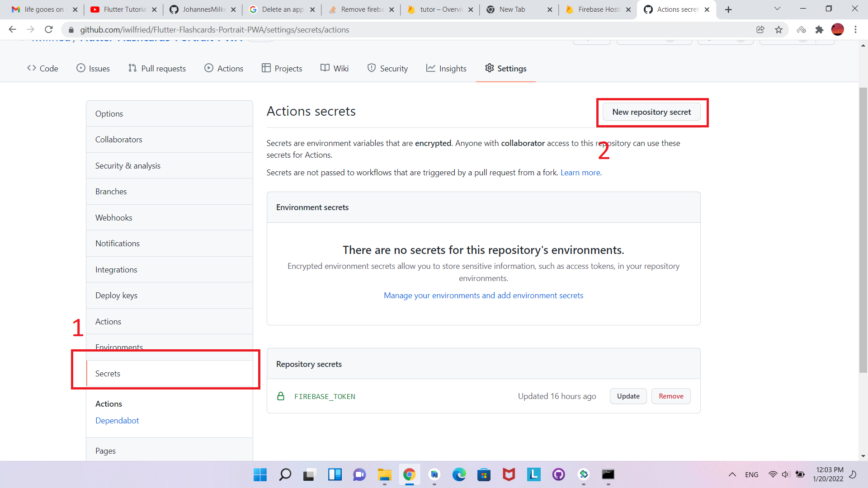This screenshot has width=868, height=488.
Task: Click inside the browser address bar
Action: [x=271, y=29]
